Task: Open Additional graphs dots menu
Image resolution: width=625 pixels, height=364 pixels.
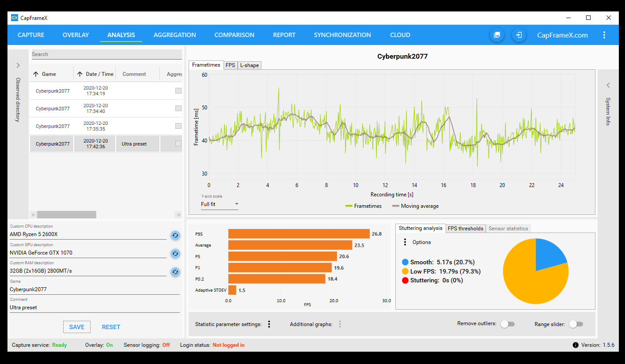Action: pos(340,324)
